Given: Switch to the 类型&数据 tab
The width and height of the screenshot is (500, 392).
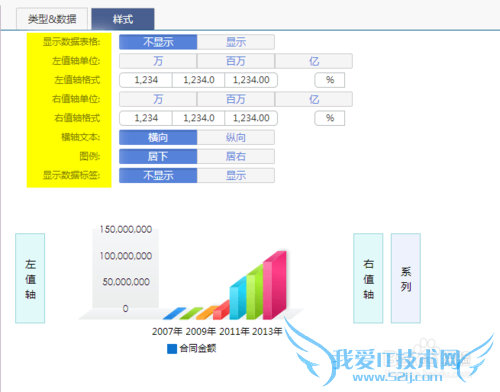Looking at the screenshot, I should click(x=52, y=19).
